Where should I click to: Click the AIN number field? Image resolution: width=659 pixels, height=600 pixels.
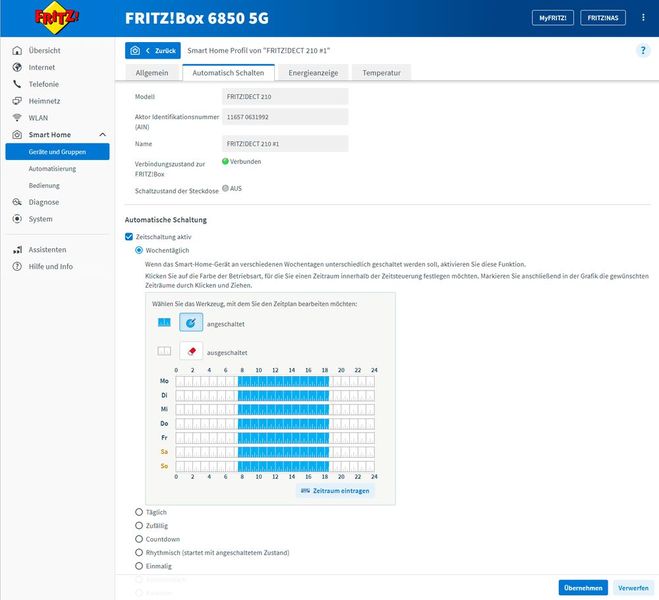pos(285,117)
